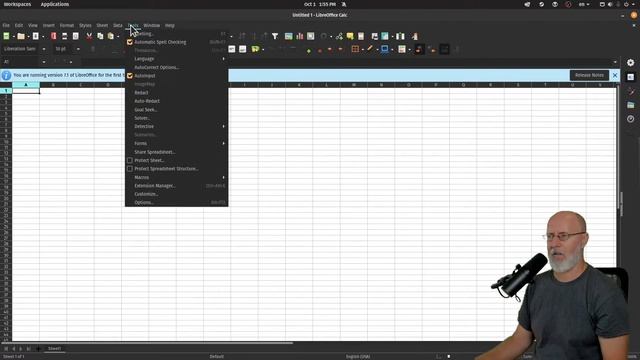The image size is (640, 360).
Task: Open the Borders dropdown arrow
Action: point(362,49)
